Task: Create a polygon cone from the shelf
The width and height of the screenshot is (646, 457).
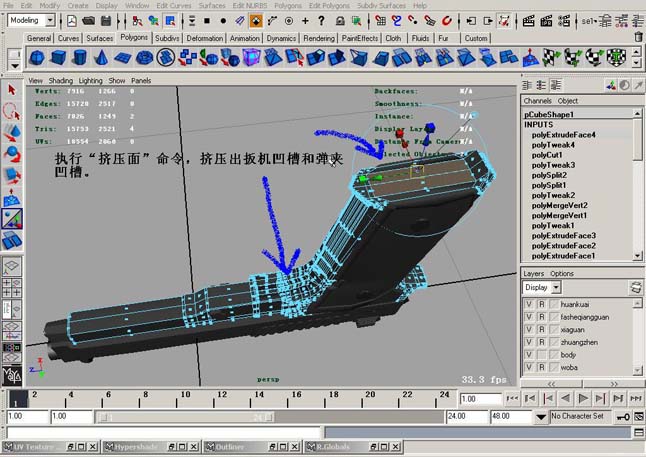Action: [x=101, y=58]
